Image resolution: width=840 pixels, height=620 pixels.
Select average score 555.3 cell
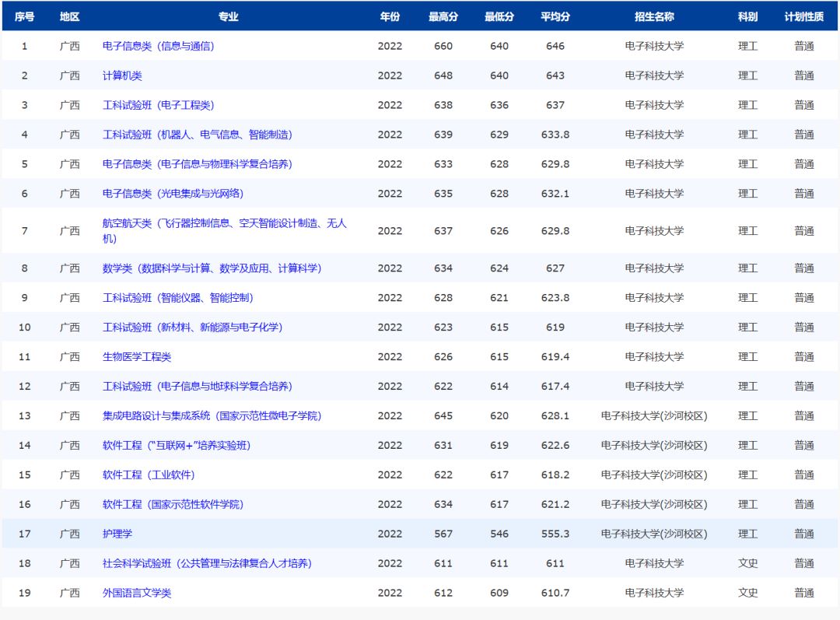555,533
